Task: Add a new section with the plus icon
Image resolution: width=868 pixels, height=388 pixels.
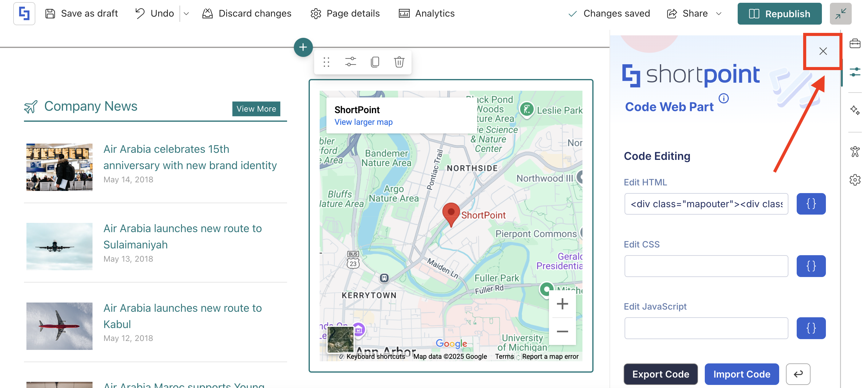Action: (x=303, y=47)
